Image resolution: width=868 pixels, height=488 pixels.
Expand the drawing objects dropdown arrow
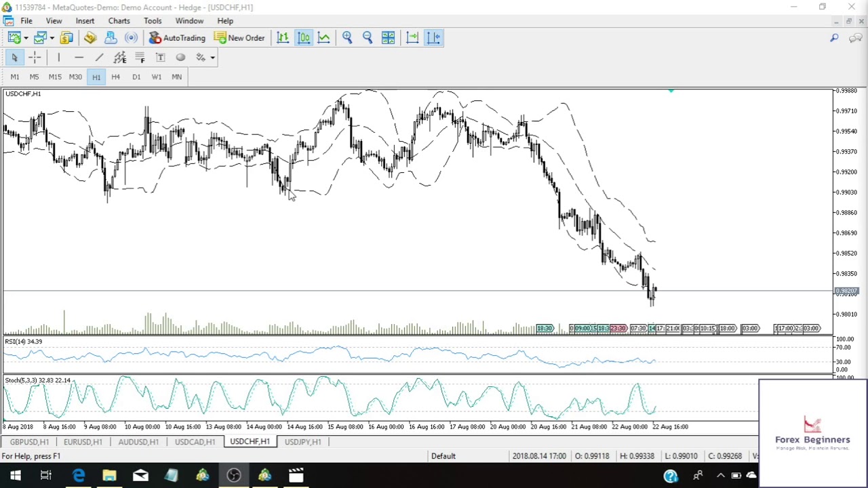point(212,58)
